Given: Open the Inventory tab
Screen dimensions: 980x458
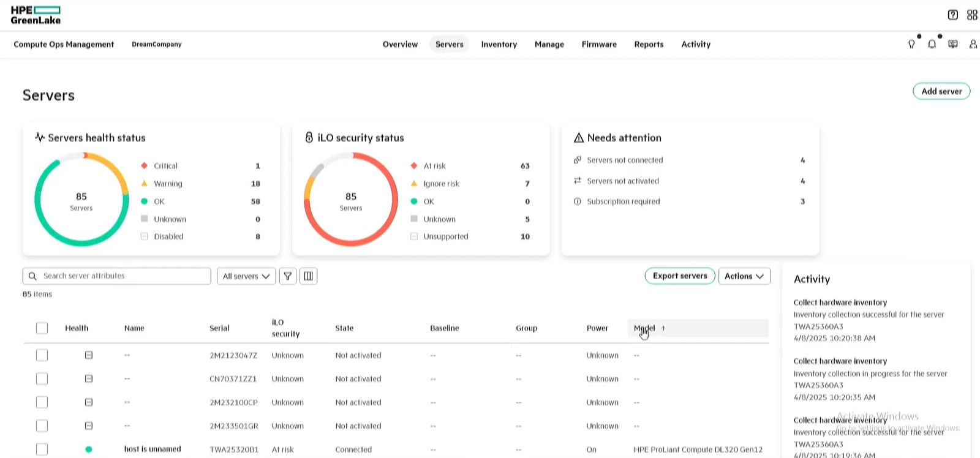Looking at the screenshot, I should [x=499, y=44].
